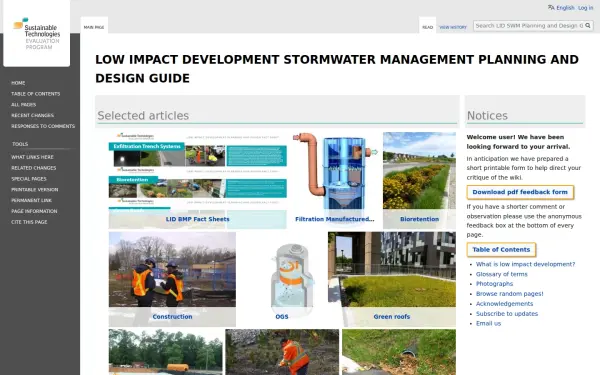Open Table of Contents in the sidebar
The image size is (600, 375).
[36, 94]
